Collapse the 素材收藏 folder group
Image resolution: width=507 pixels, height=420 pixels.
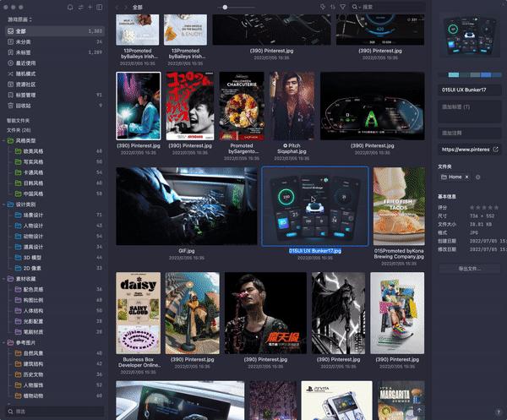point(4,279)
